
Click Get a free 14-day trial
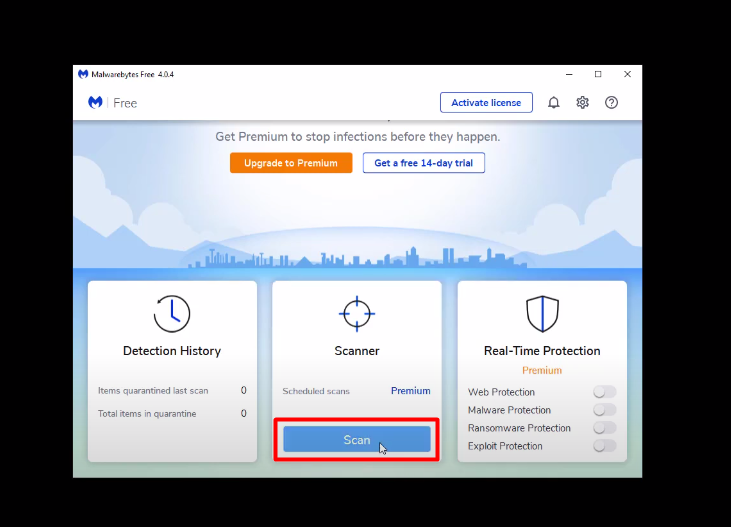tap(424, 163)
